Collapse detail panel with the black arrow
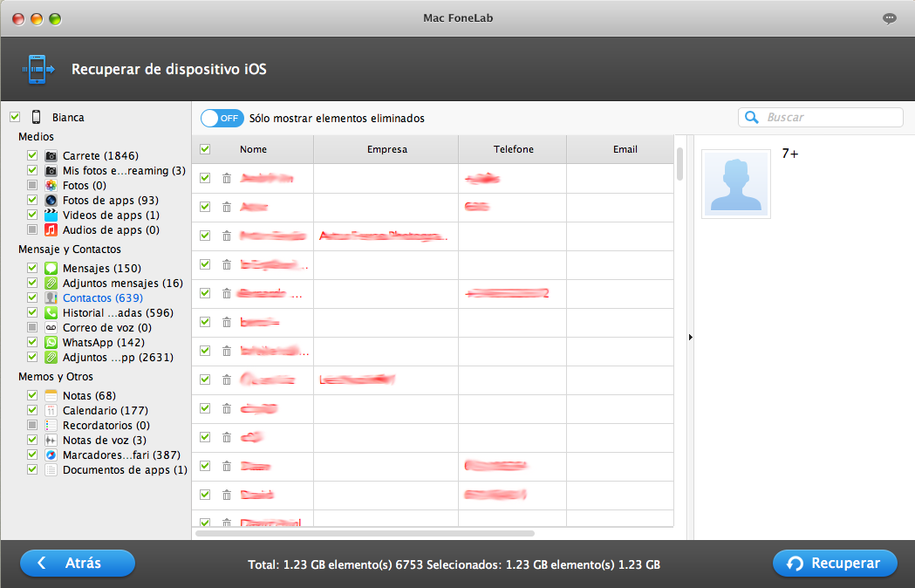 pyautogui.click(x=690, y=337)
